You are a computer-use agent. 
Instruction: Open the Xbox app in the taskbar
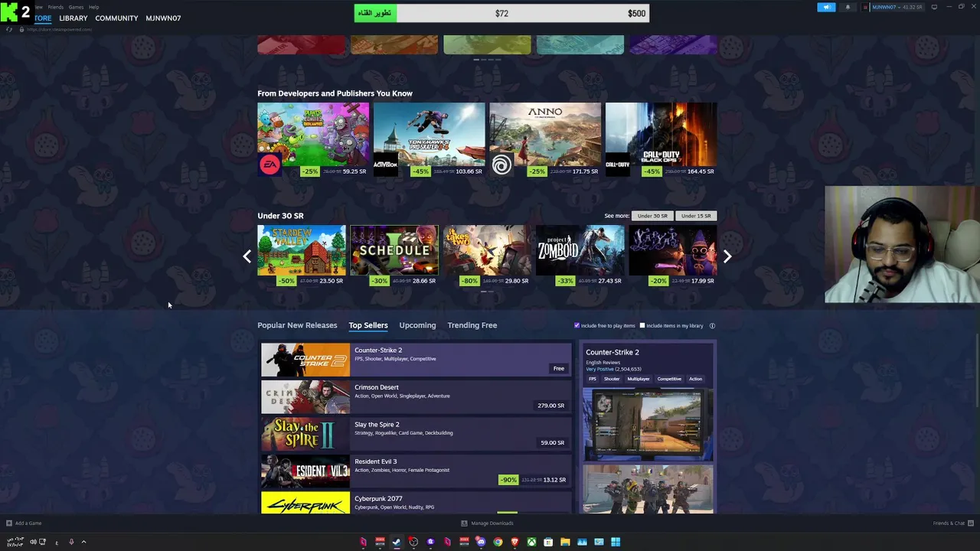pos(531,542)
